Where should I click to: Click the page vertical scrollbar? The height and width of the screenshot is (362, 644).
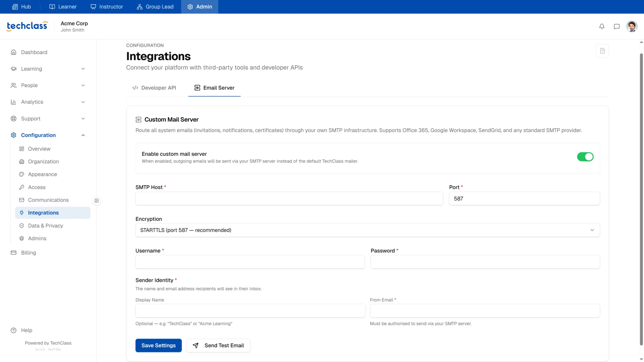(x=641, y=199)
